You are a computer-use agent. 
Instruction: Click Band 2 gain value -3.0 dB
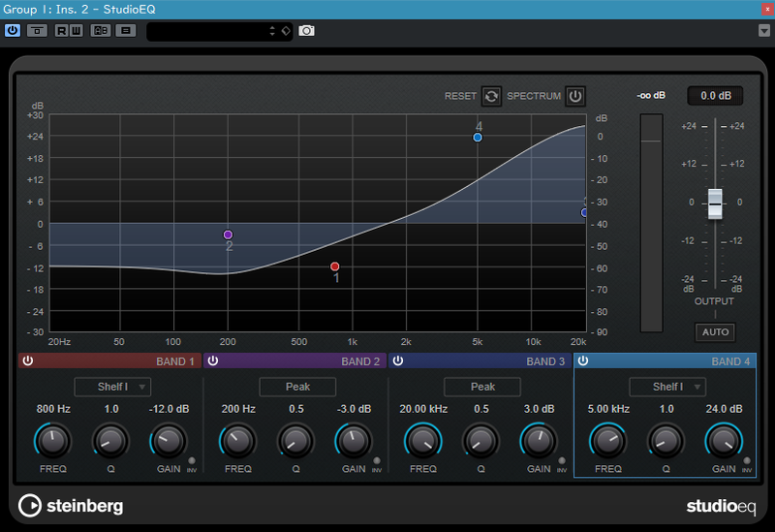[x=354, y=409]
